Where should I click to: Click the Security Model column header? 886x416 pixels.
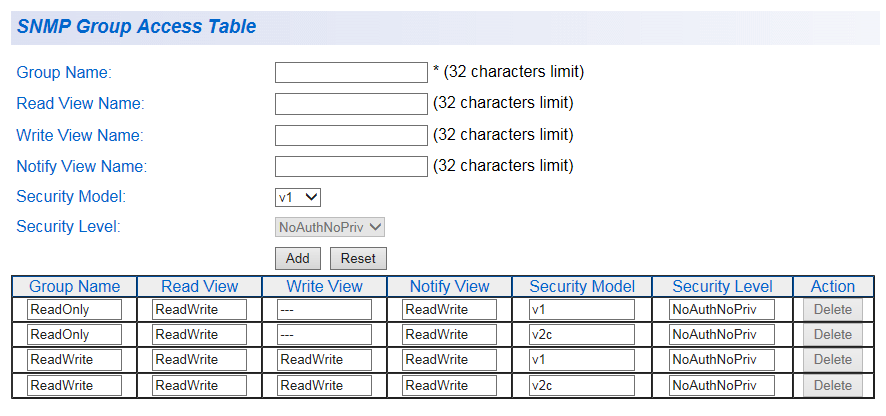(582, 287)
